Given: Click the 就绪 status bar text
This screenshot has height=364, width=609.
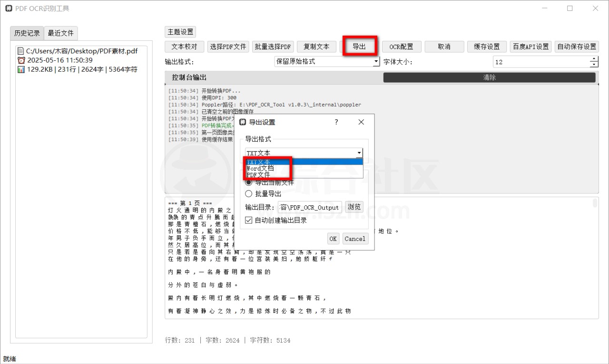Looking at the screenshot, I should 10,359.
